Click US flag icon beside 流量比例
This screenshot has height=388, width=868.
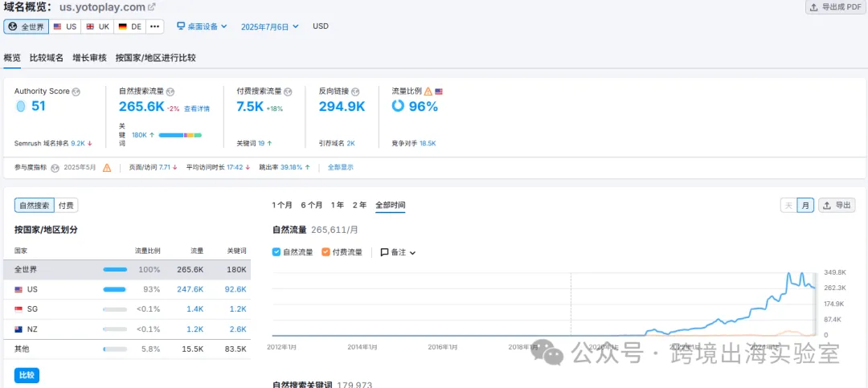439,92
